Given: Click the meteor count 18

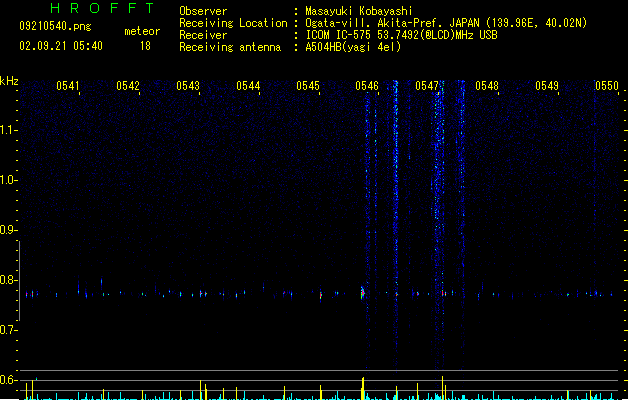Looking at the screenshot, I should point(145,46).
